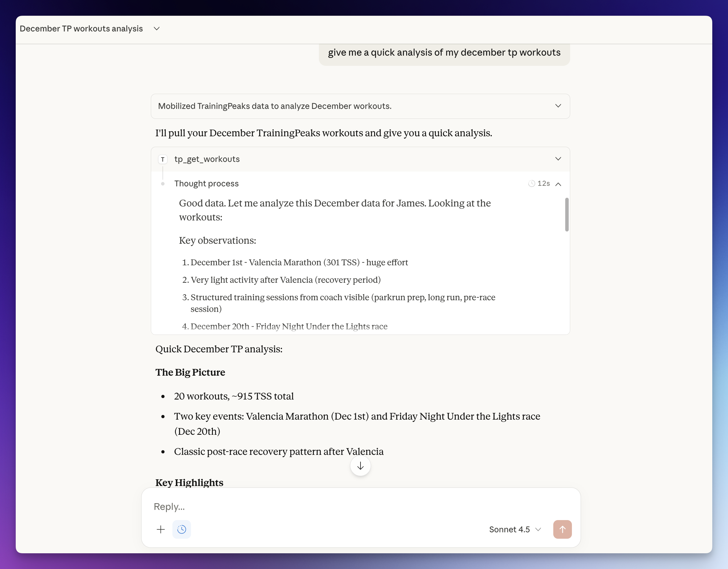This screenshot has width=728, height=569.
Task: Click the user message bubble
Action: point(444,53)
